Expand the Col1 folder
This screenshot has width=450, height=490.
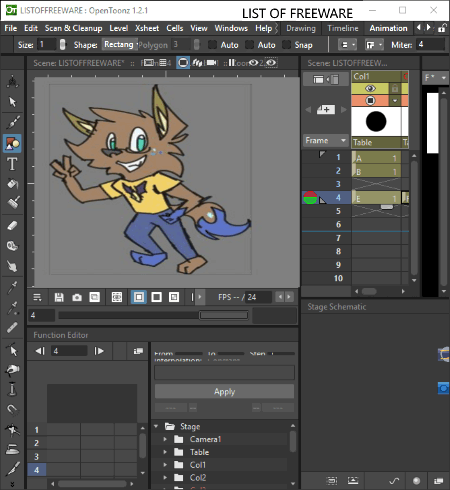[x=165, y=465]
